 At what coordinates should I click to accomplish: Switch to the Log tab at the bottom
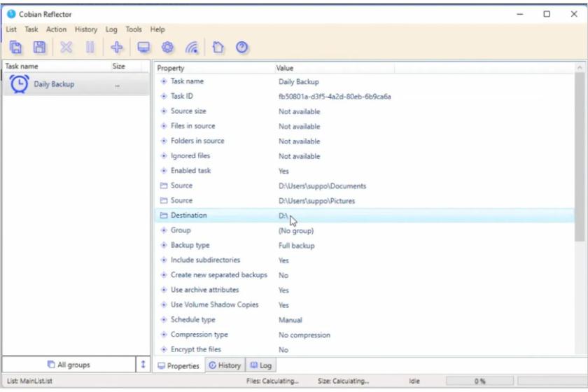click(x=261, y=365)
